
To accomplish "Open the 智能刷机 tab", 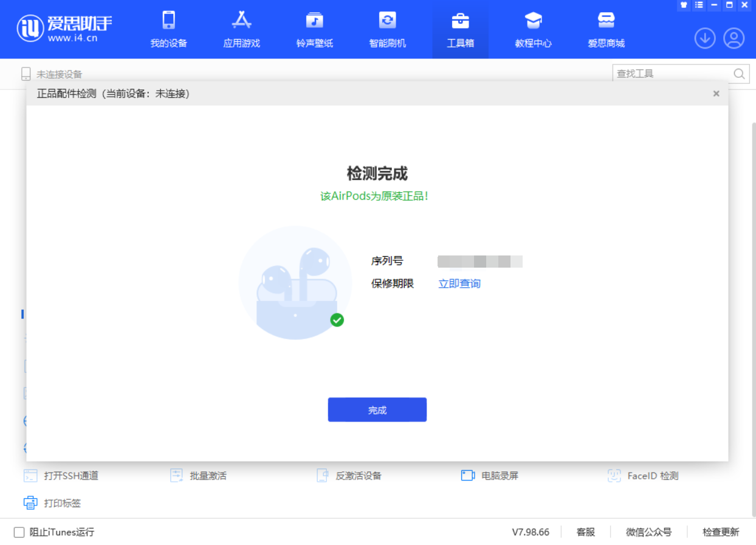I will pyautogui.click(x=387, y=29).
